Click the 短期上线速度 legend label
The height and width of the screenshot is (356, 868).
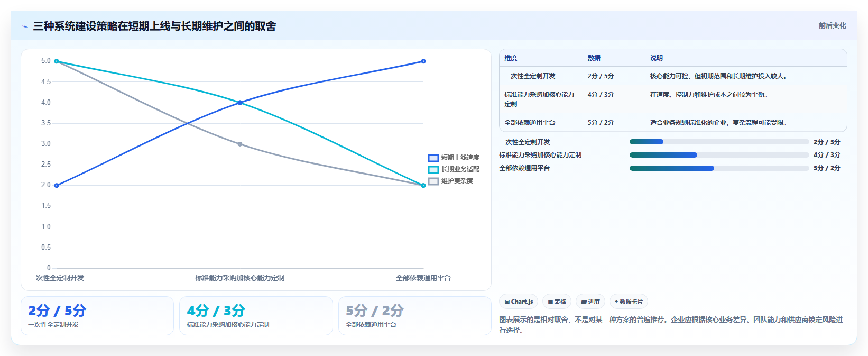tap(460, 158)
